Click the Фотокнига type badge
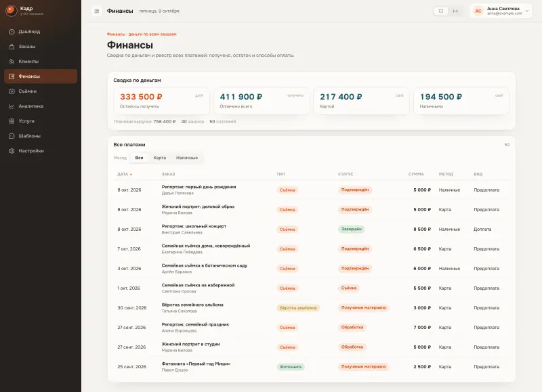 click(x=291, y=367)
